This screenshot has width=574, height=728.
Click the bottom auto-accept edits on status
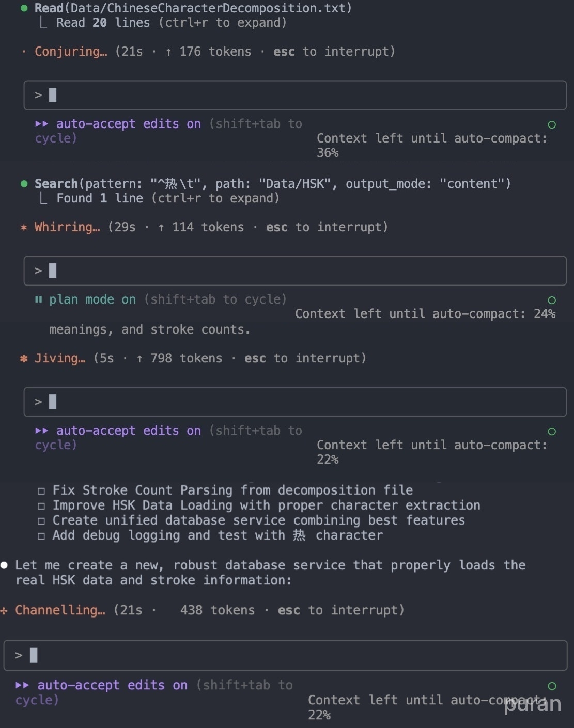(x=112, y=685)
